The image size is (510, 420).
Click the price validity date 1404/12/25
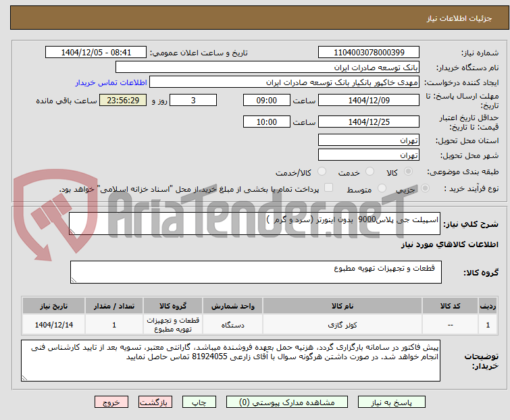(x=369, y=122)
